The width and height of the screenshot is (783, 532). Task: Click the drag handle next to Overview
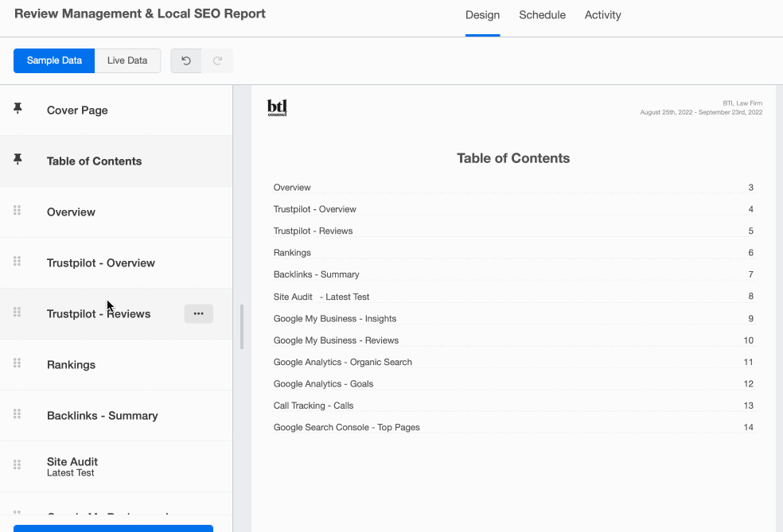16,212
